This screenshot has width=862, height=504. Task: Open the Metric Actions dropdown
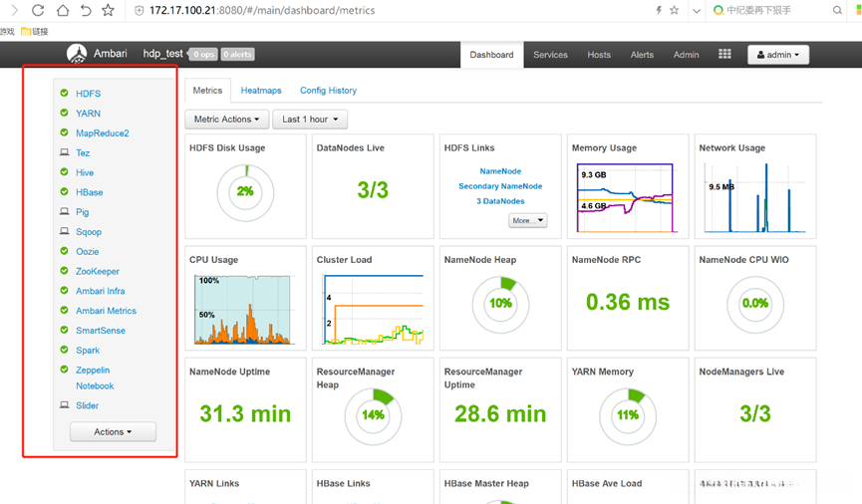(226, 120)
